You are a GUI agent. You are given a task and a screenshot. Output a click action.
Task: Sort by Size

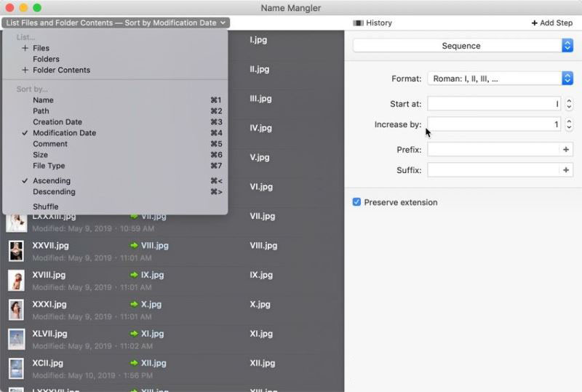tap(115, 155)
